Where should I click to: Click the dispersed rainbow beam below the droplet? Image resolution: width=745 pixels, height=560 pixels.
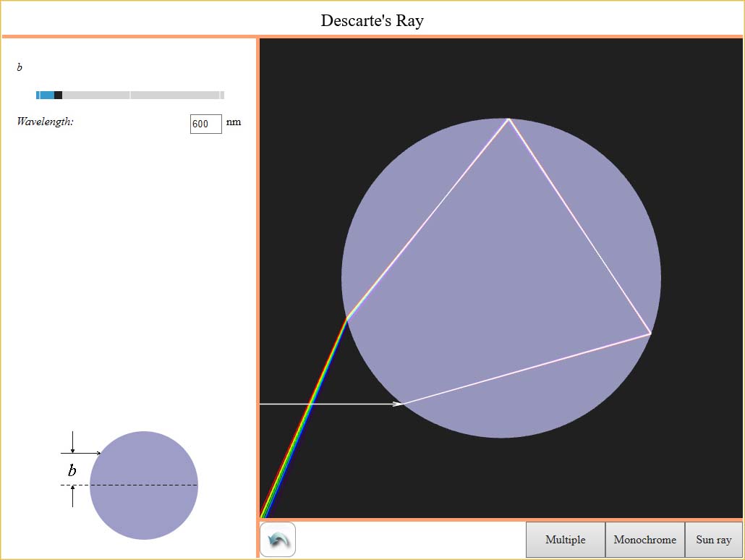pos(304,418)
